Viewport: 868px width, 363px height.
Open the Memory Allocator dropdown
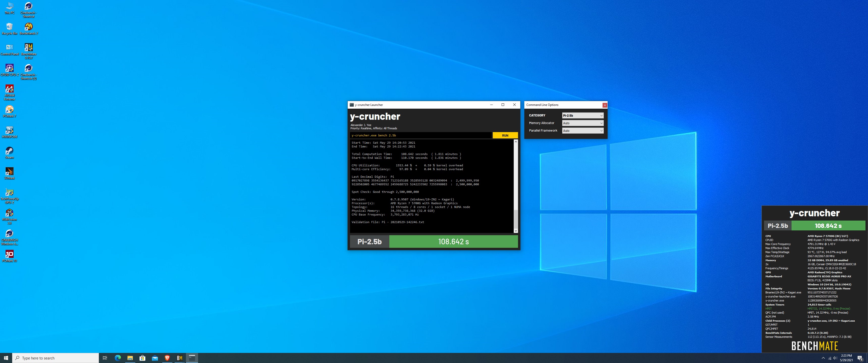click(x=583, y=123)
